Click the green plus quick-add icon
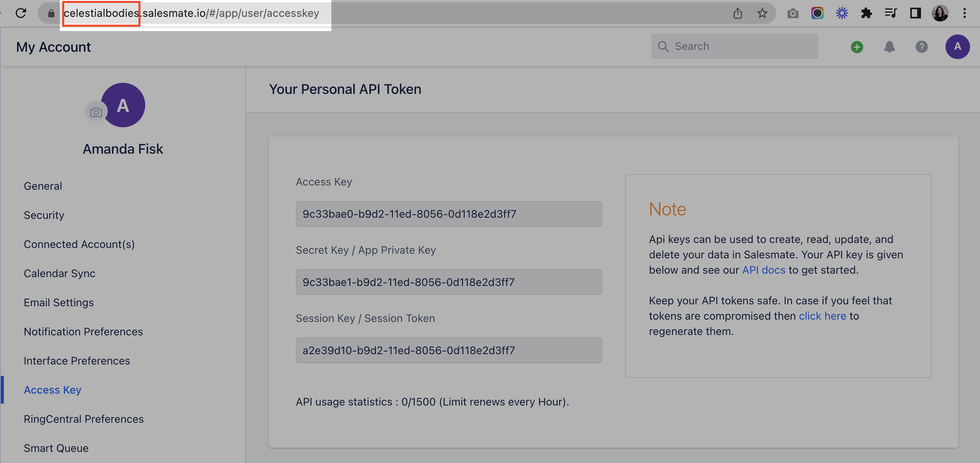Image resolution: width=980 pixels, height=463 pixels. point(857,47)
